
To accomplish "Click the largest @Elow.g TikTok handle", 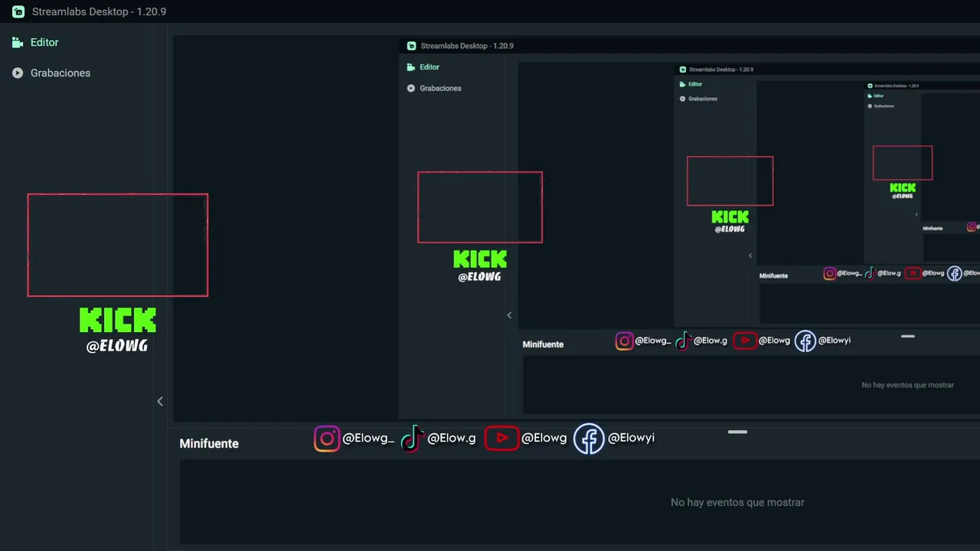I will coord(452,439).
